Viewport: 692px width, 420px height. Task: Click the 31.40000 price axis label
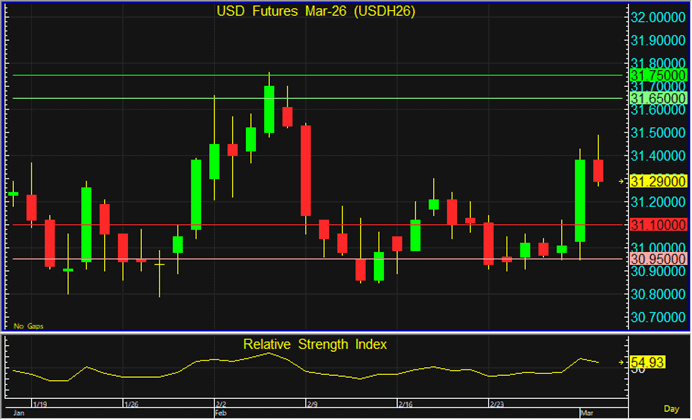658,156
